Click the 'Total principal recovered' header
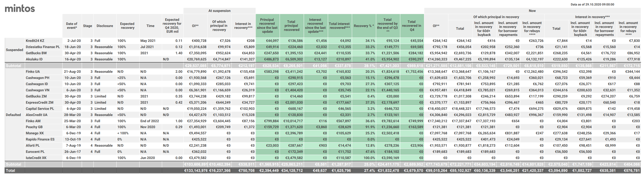Screen dimensions: 644x178 pos(291,26)
